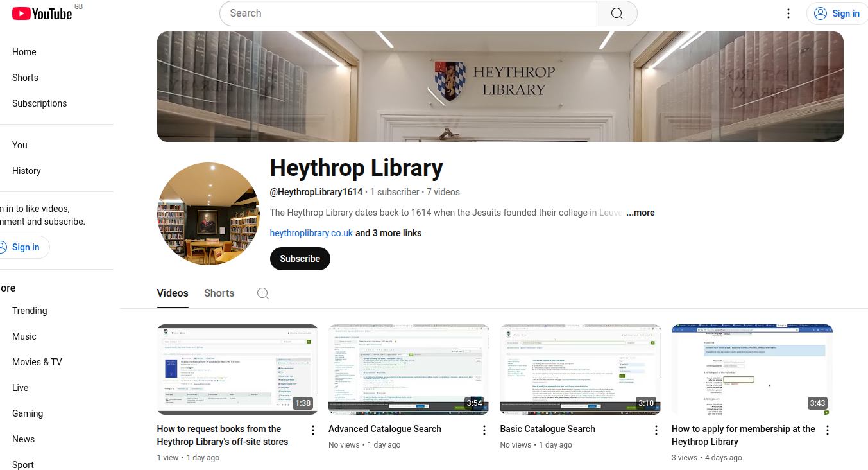This screenshot has height=470, width=868.
Task: Open options menu for Advanced Catalogue Search video
Action: coord(484,430)
